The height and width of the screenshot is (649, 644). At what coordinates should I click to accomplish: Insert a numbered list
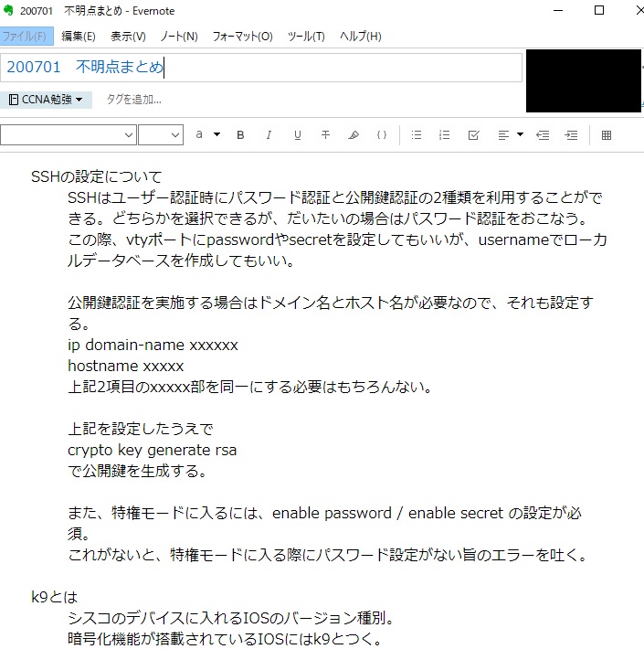[x=445, y=135]
